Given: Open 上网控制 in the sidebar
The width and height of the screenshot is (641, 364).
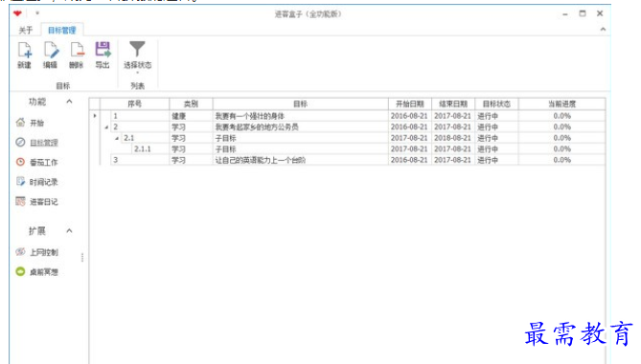Looking at the screenshot, I should click(36, 252).
